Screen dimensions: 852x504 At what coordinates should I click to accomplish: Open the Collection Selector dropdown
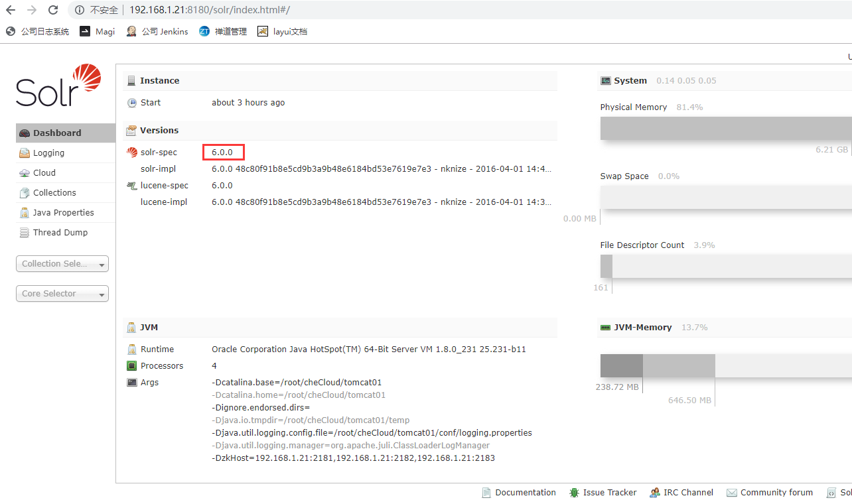62,263
